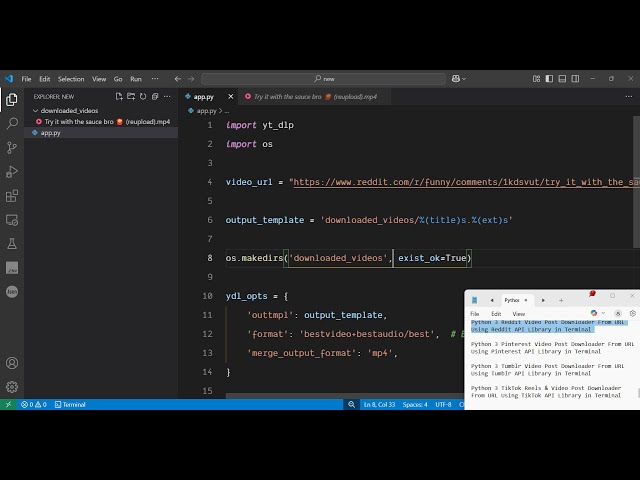Viewport: 640px width, 480px height.
Task: Open the Copilot chat icon
Action: 456,79
